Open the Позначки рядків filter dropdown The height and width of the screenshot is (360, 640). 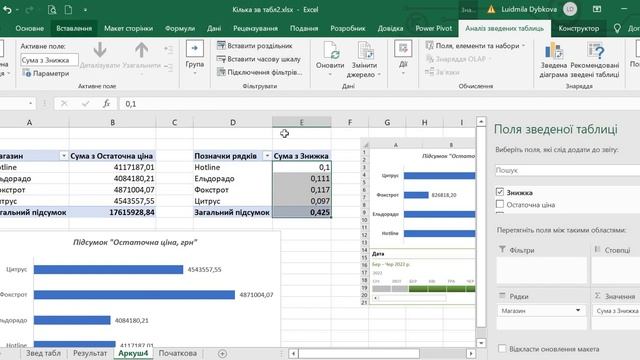[267, 156]
